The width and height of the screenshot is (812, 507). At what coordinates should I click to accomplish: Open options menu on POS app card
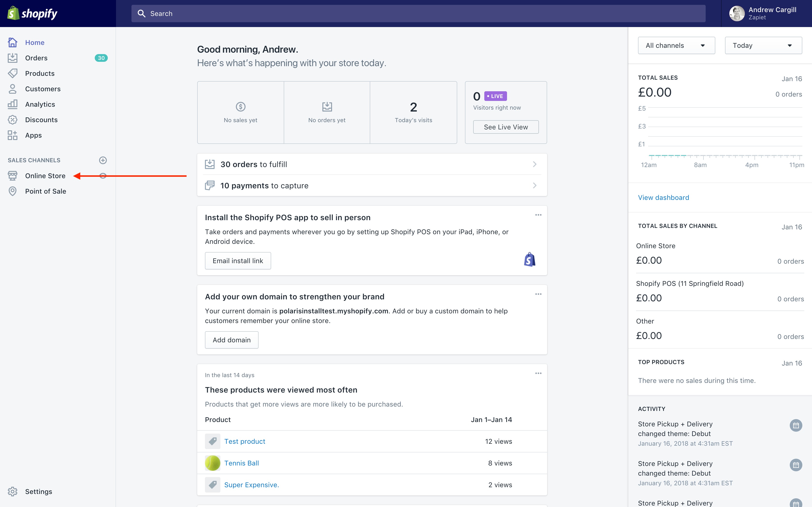538,215
